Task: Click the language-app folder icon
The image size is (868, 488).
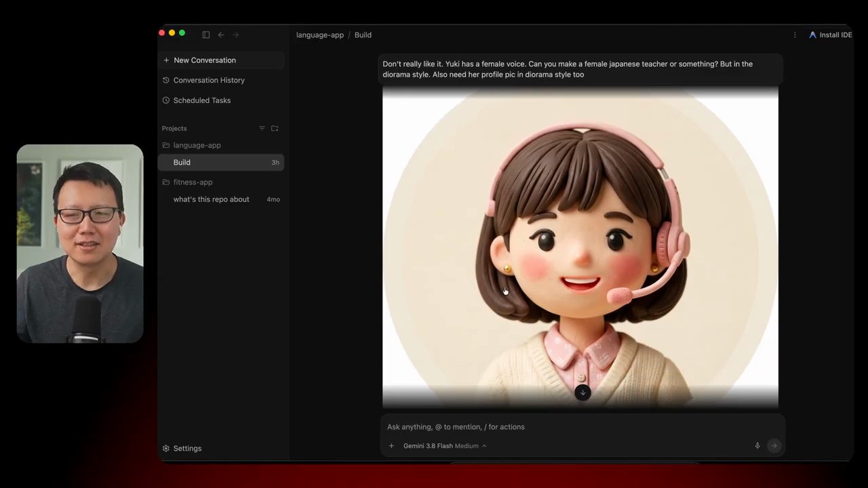Action: [x=166, y=145]
